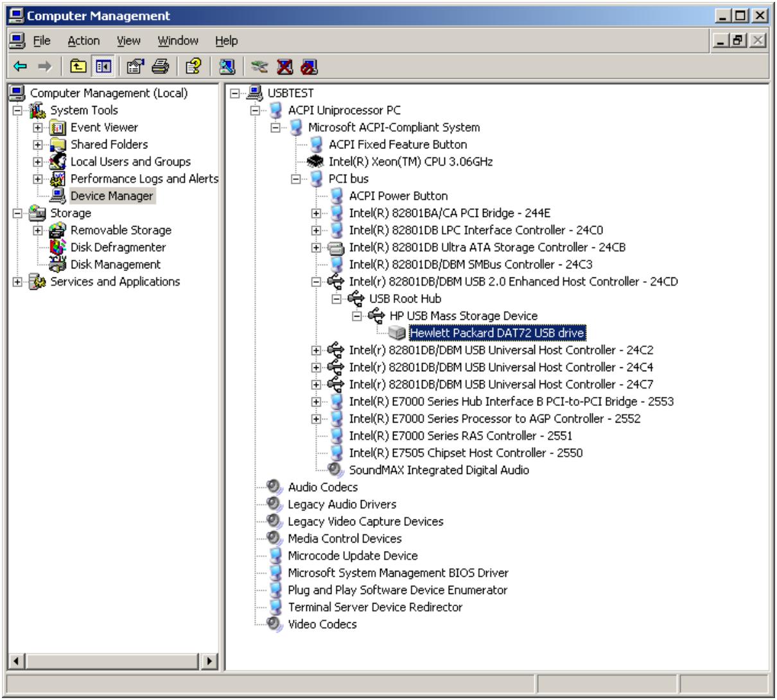
Task: Select E7000 Series RAS Controller - 2551
Action: (460, 435)
